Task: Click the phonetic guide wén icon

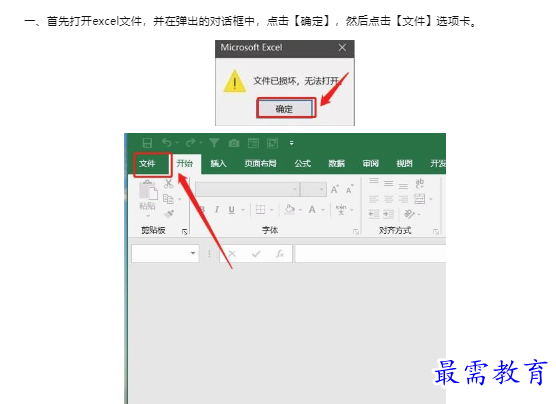Action: pos(341,209)
